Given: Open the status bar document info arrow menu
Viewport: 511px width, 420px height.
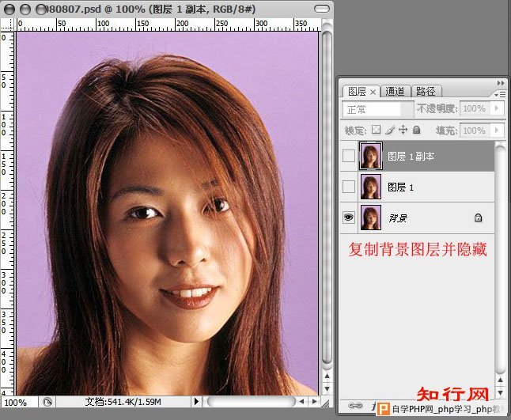Looking at the screenshot, I should point(196,402).
